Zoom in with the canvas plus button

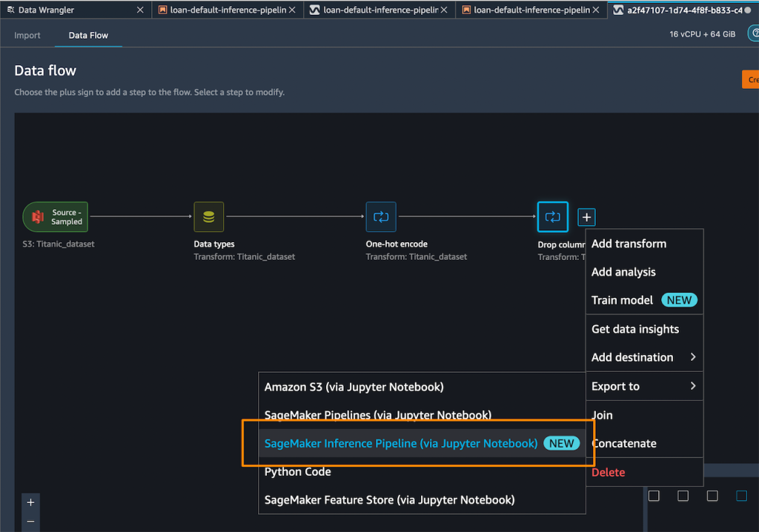(30, 502)
